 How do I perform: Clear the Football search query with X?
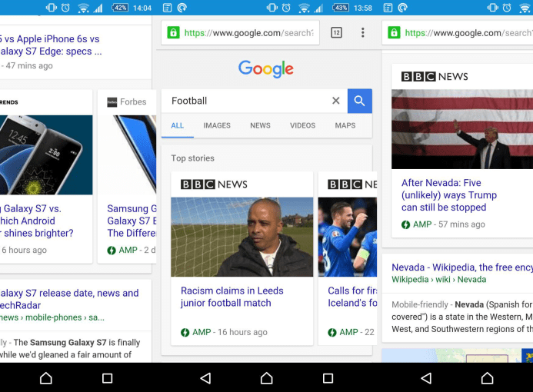point(336,101)
